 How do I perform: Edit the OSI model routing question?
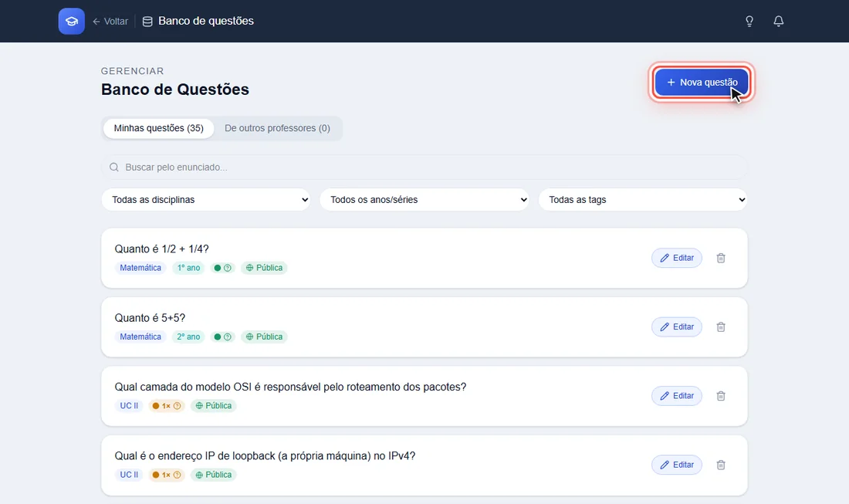pyautogui.click(x=677, y=396)
